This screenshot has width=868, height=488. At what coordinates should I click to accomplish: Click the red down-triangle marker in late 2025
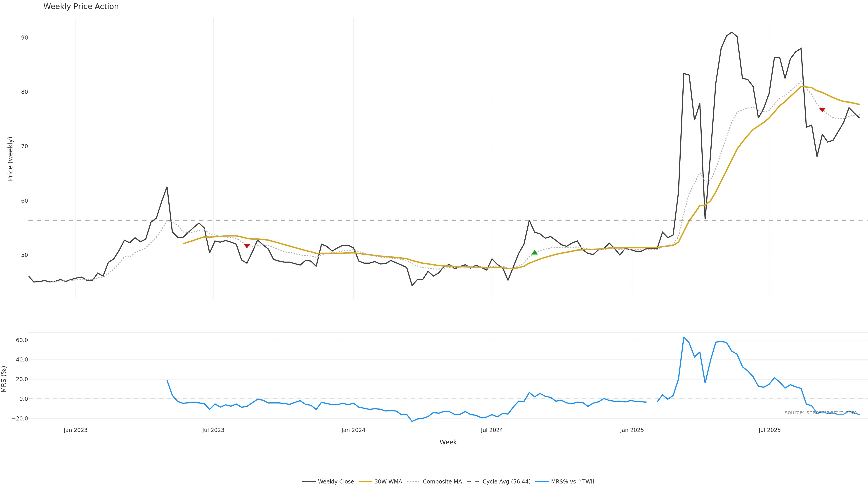pos(822,110)
